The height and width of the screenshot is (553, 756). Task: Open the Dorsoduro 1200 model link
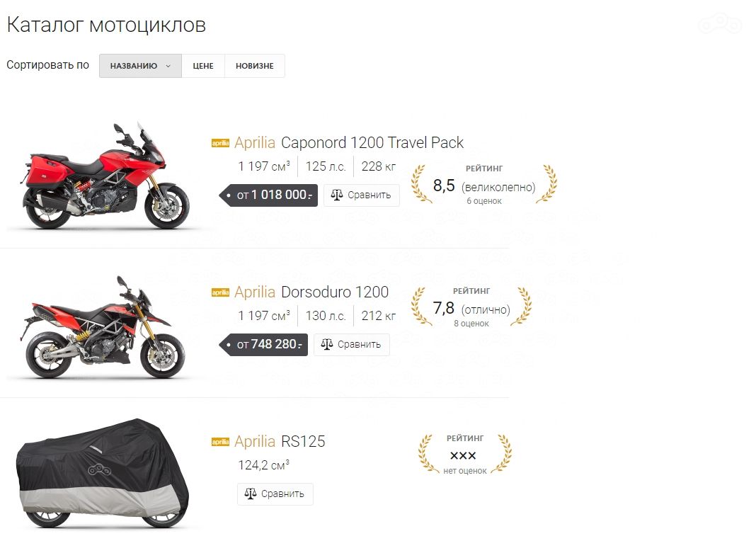coord(335,292)
